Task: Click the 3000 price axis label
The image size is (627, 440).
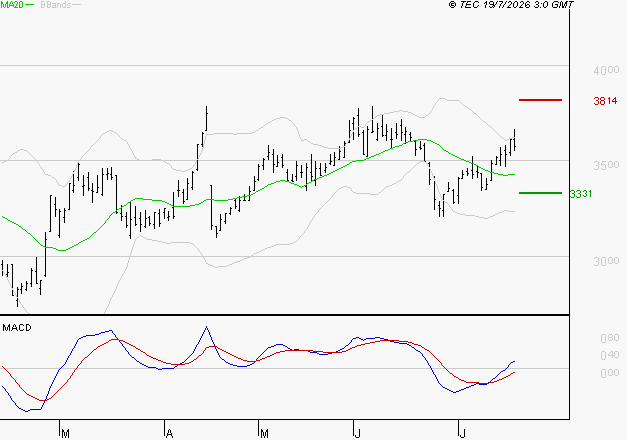Action: coord(606,261)
